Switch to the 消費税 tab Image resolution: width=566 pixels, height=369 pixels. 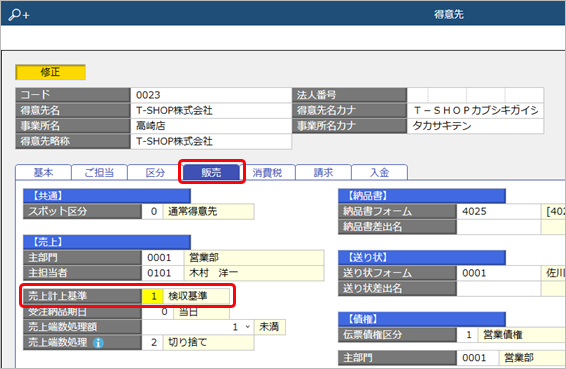(x=267, y=172)
